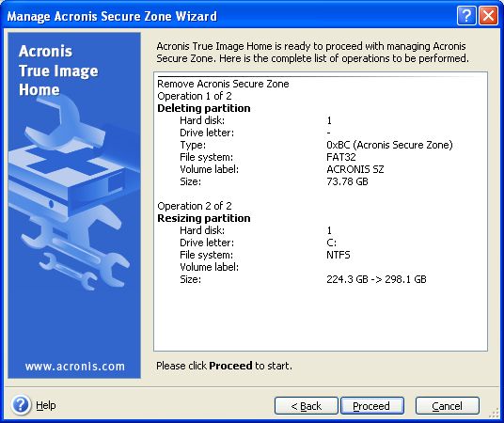Click the '0xBC (Acronis Secure Zone)' type value
The image size is (504, 423).
tap(389, 145)
